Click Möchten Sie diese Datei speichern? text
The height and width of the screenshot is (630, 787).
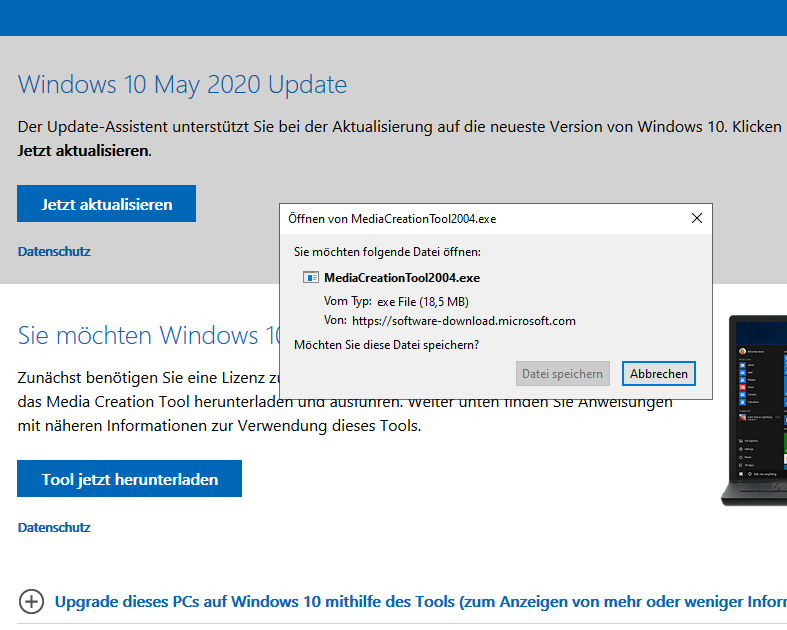386,345
